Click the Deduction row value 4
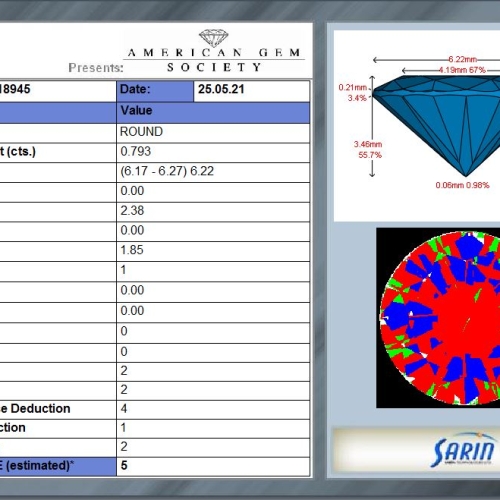500x500 pixels. (213, 410)
